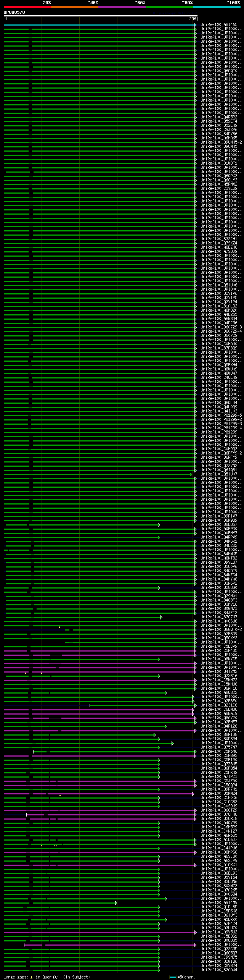
Task: Select the UniRef100_Q9UNH5-2 hit
Action: pyautogui.click(x=221, y=142)
